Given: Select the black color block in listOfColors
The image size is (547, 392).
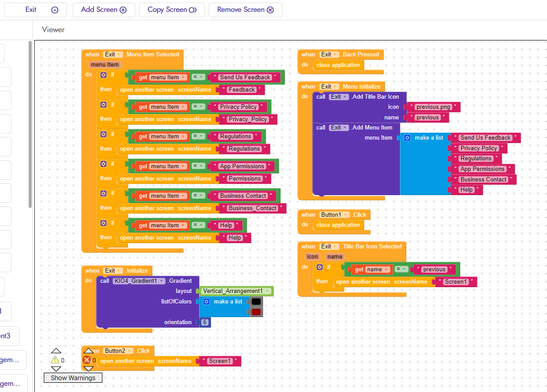Looking at the screenshot, I should coord(256,302).
